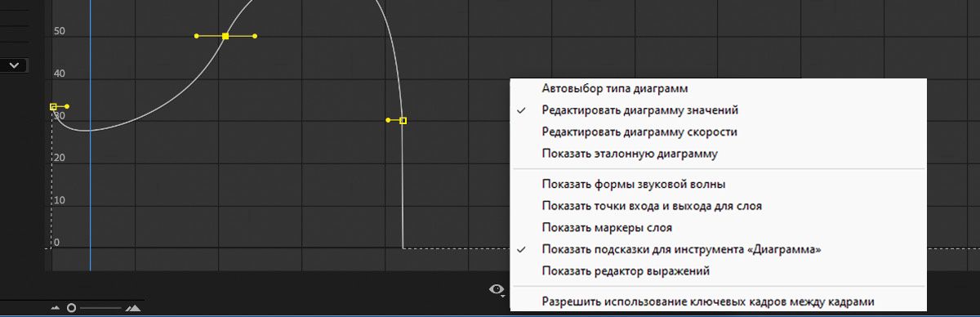Click the axis value label 40

click(x=59, y=74)
